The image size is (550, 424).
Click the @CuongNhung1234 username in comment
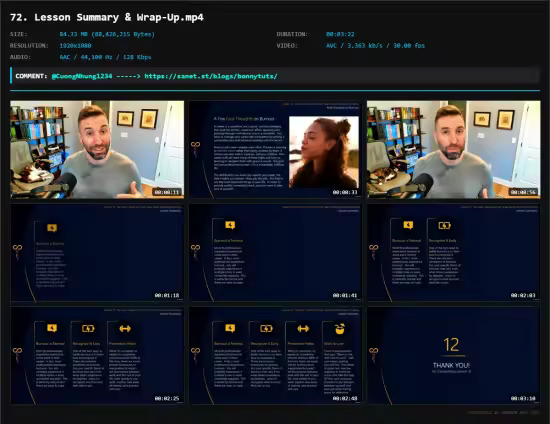coord(82,76)
